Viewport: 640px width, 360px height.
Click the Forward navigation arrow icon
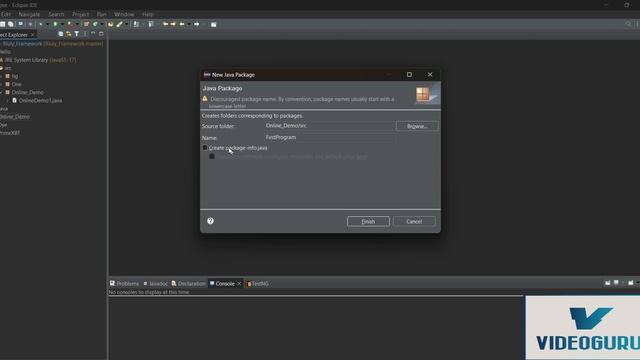click(x=196, y=24)
